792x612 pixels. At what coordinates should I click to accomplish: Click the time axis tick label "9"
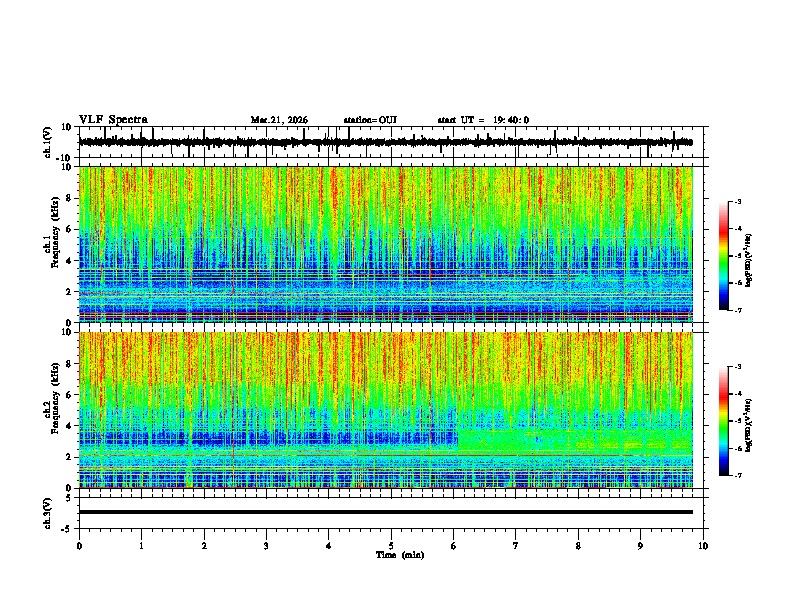(640, 546)
